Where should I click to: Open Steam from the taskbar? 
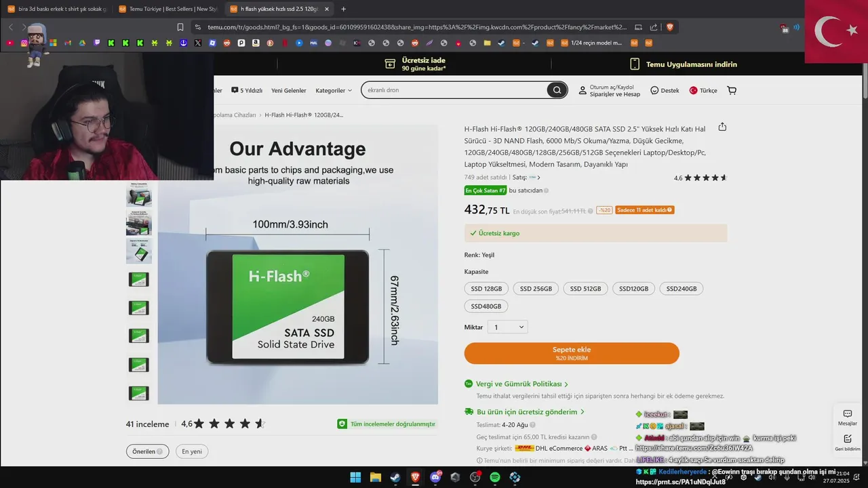point(395,477)
